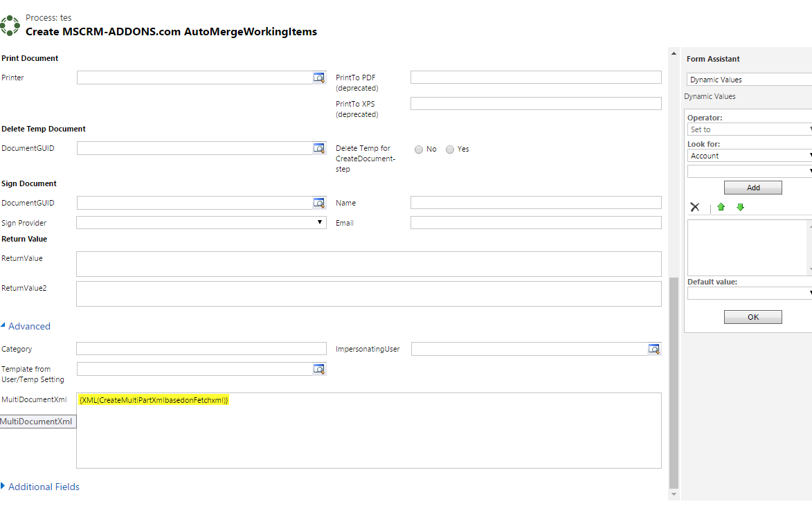
Task: Open the Default value dropdown
Action: pos(749,293)
